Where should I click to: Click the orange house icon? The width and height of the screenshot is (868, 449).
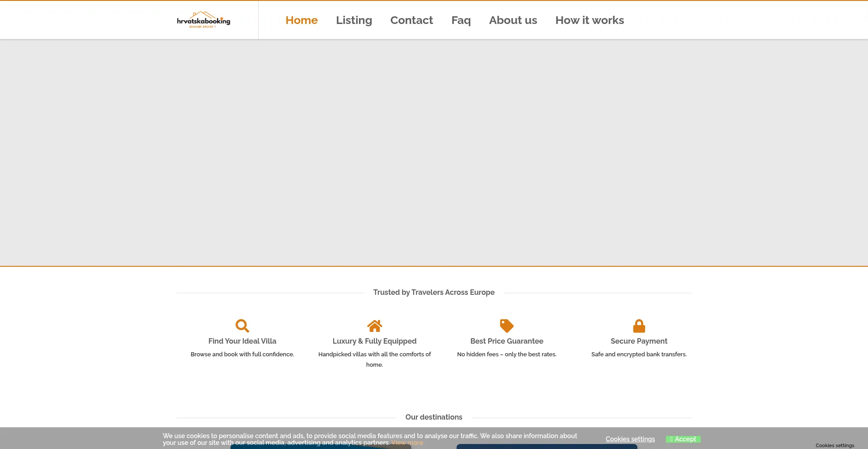pyautogui.click(x=374, y=326)
